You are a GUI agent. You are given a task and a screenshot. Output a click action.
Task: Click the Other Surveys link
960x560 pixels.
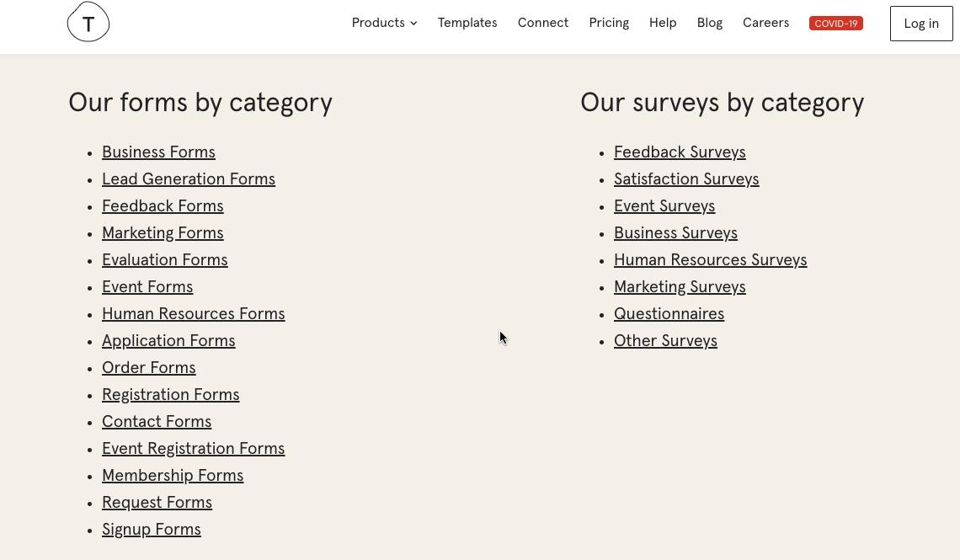pos(665,341)
